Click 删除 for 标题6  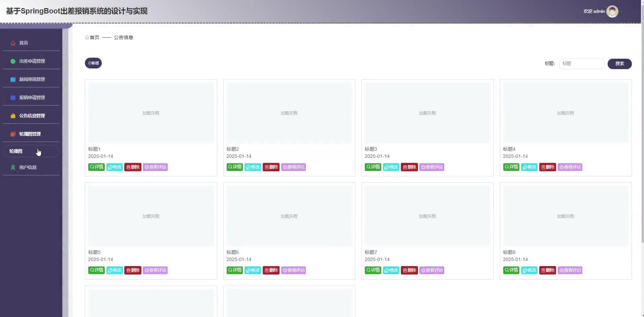271,270
